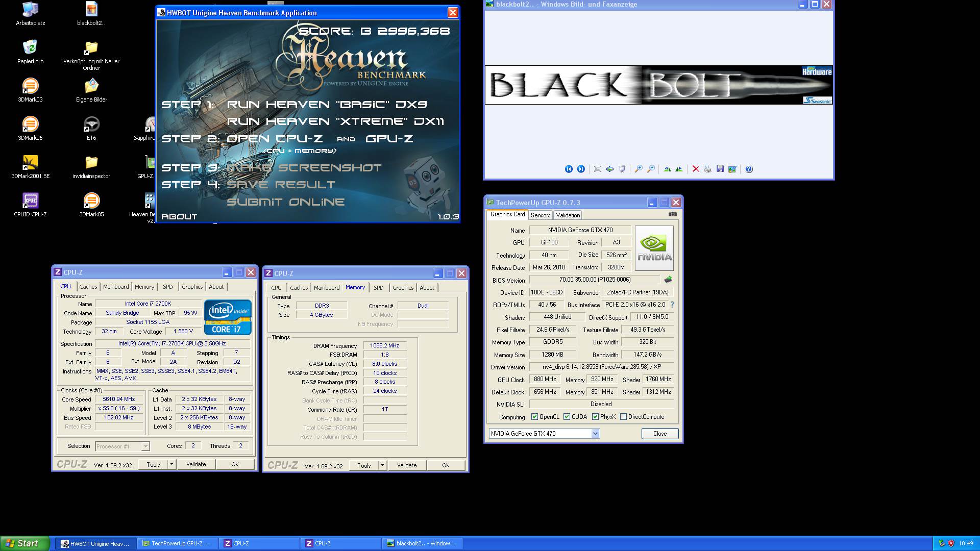Save the image via floppy icon
Image resolution: width=980 pixels, height=551 pixels.
pyautogui.click(x=720, y=169)
